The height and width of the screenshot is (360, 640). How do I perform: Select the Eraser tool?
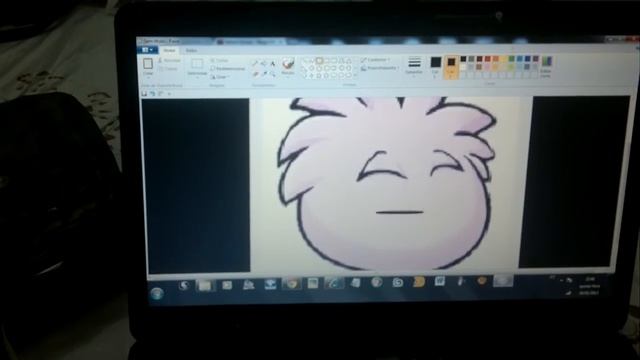tap(255, 74)
